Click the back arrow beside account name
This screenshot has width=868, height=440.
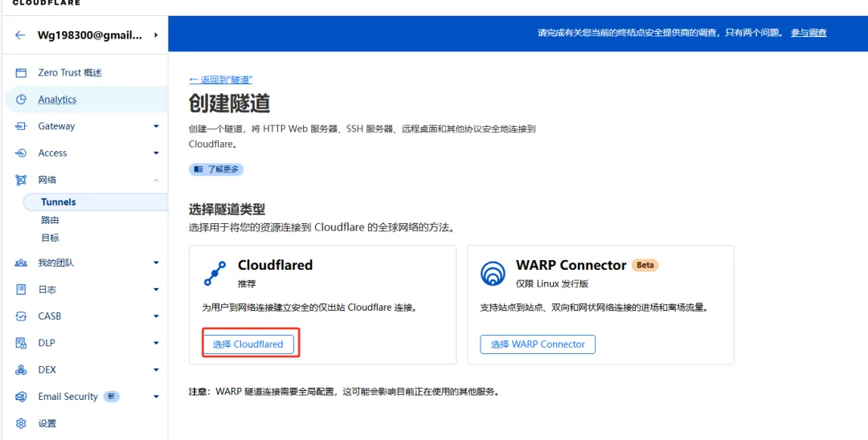pyautogui.click(x=20, y=35)
